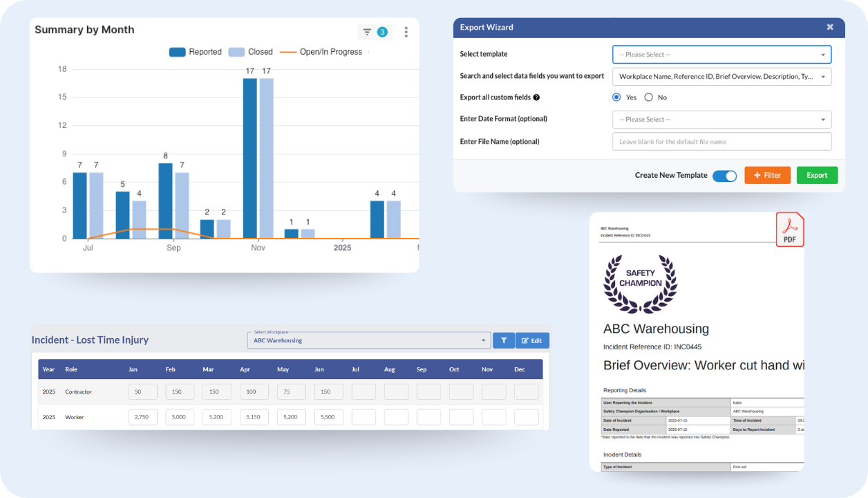Screen dimensions: 868x498
Task: Open the chart filter icon with badge
Action: click(x=374, y=32)
